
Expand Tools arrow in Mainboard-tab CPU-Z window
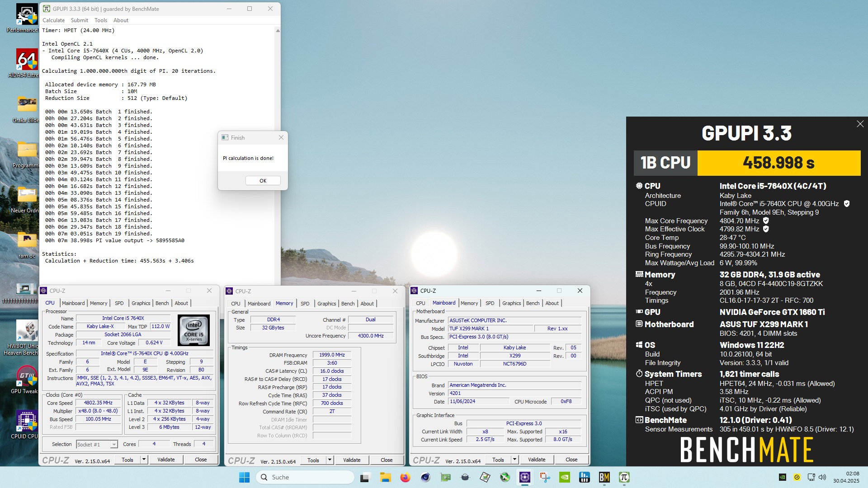(514, 460)
